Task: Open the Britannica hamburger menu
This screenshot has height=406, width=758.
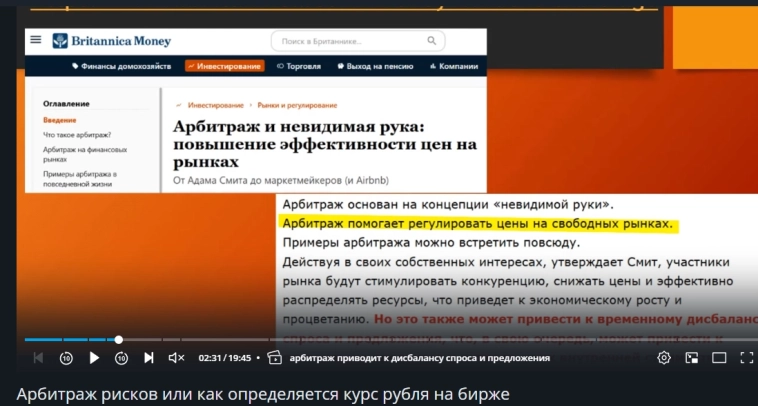Action: [36, 40]
